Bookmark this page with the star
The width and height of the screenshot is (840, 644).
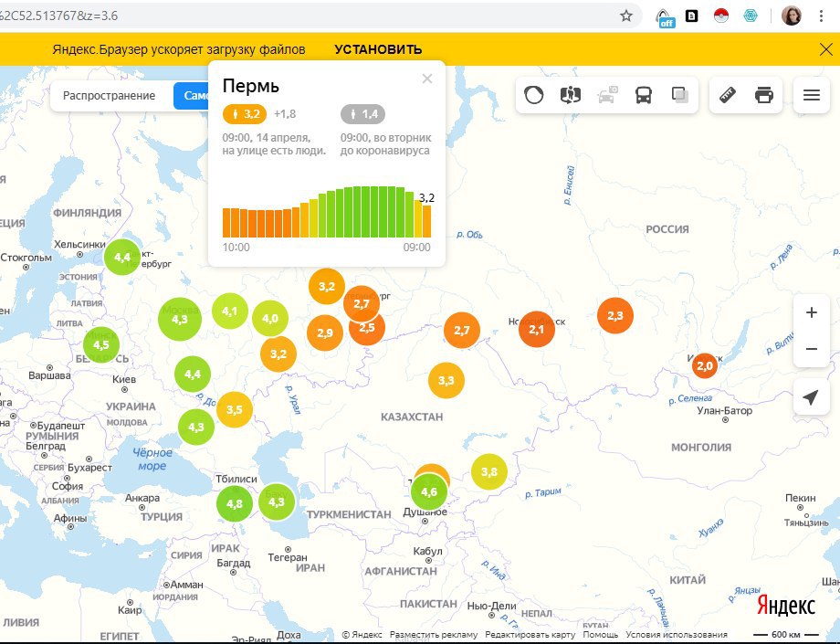click(x=626, y=16)
